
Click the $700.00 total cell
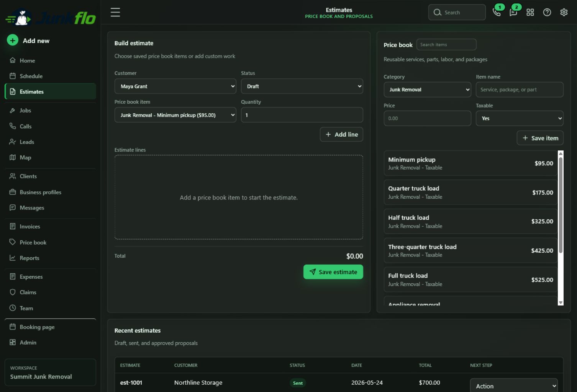click(429, 382)
